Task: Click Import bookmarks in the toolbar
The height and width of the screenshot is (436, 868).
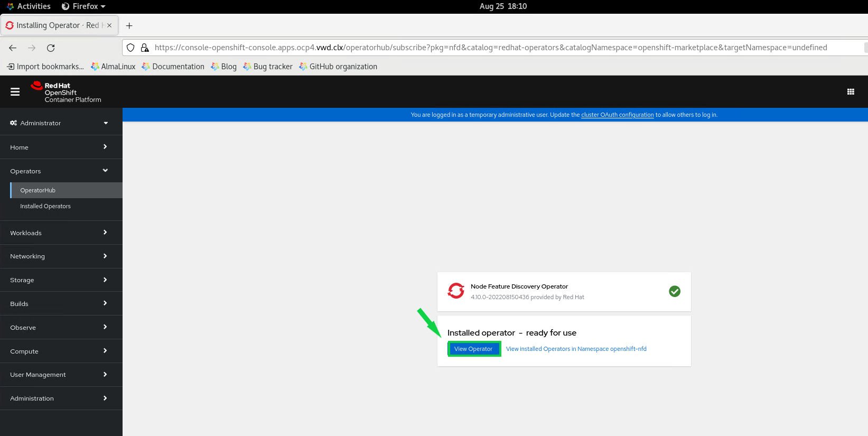Action: (45, 67)
